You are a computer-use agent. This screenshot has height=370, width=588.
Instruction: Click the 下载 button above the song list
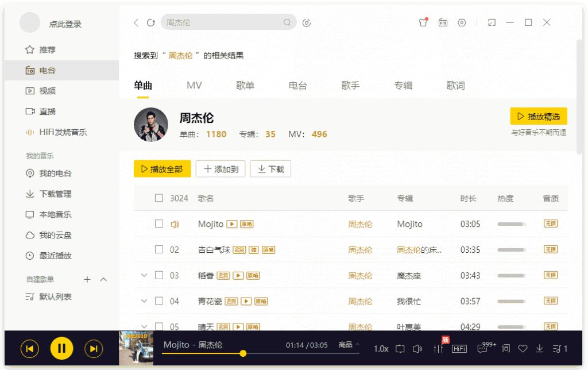tap(270, 169)
